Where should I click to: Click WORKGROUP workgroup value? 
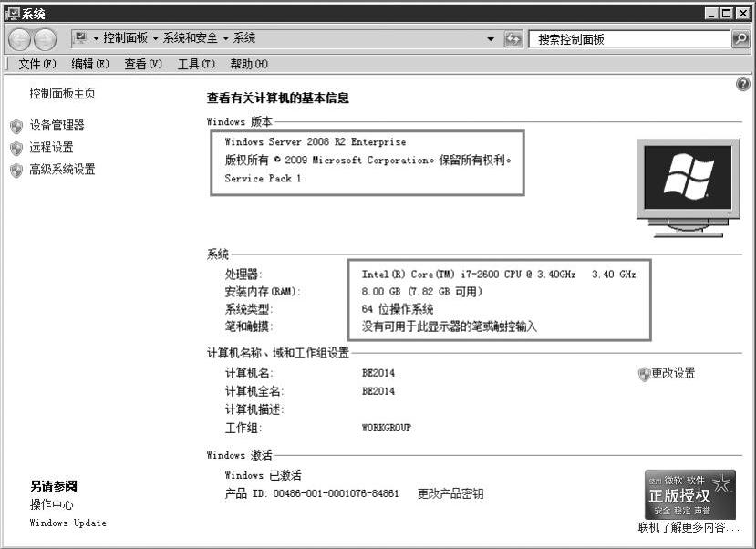tap(386, 428)
